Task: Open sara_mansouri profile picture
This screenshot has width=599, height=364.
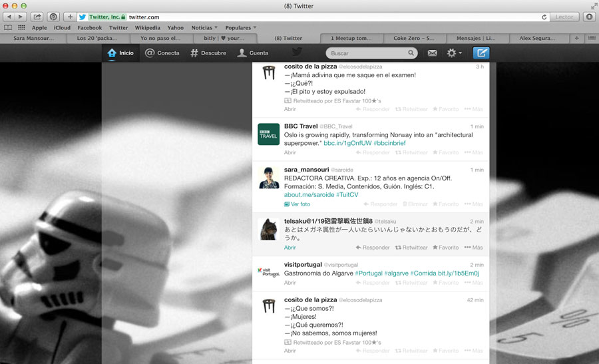Action: 269,178
